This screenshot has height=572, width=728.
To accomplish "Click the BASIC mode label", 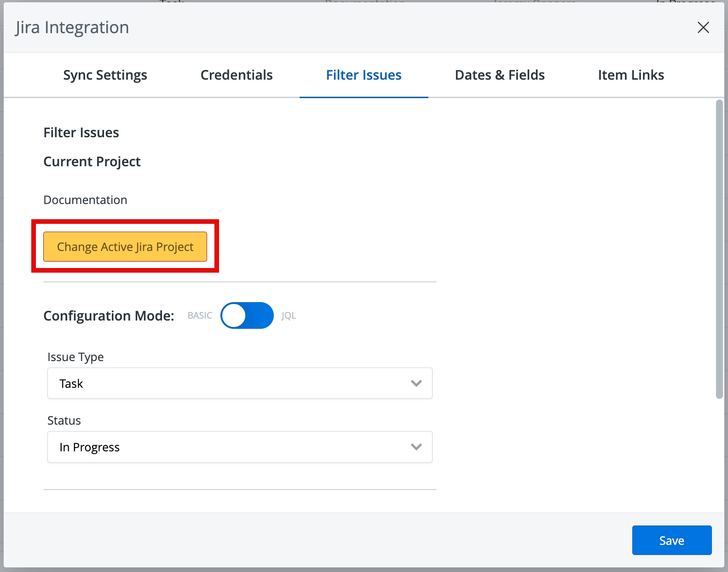I will click(x=200, y=315).
